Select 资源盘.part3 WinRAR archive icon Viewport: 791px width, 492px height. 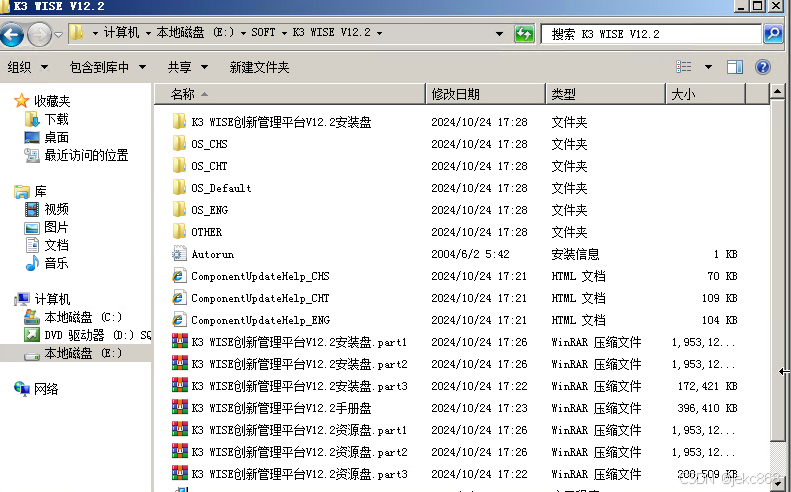click(x=180, y=473)
